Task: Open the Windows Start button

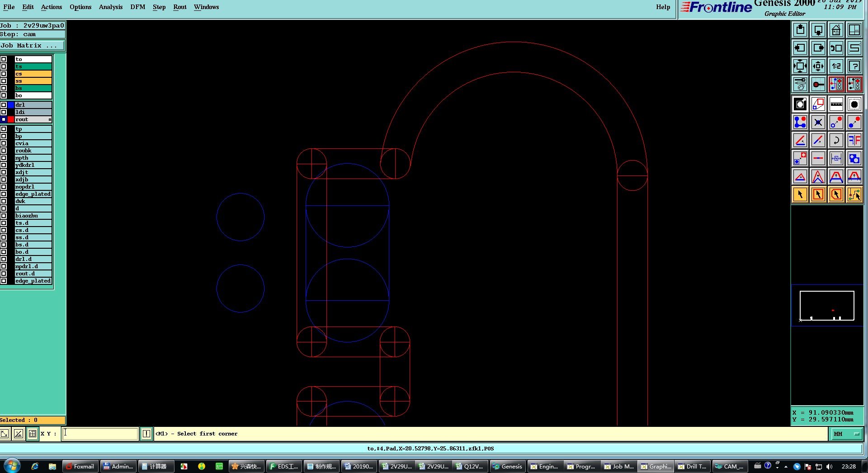Action: tap(12, 466)
